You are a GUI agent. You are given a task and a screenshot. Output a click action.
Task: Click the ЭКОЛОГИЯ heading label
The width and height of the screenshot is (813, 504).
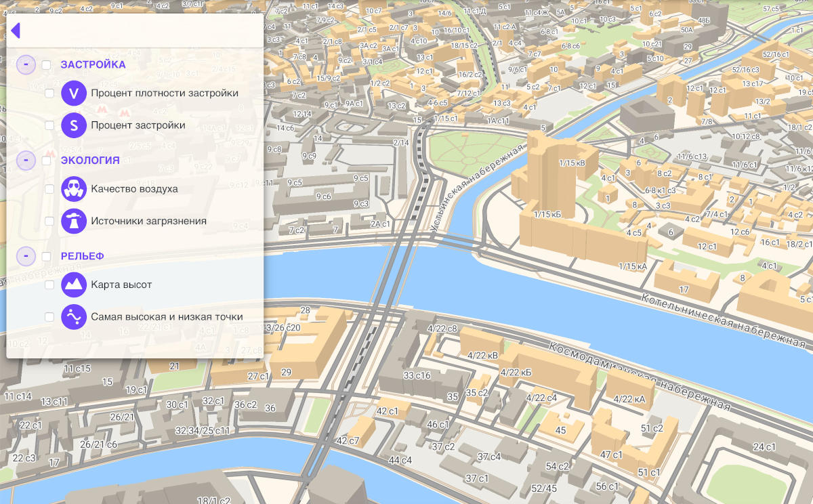90,161
